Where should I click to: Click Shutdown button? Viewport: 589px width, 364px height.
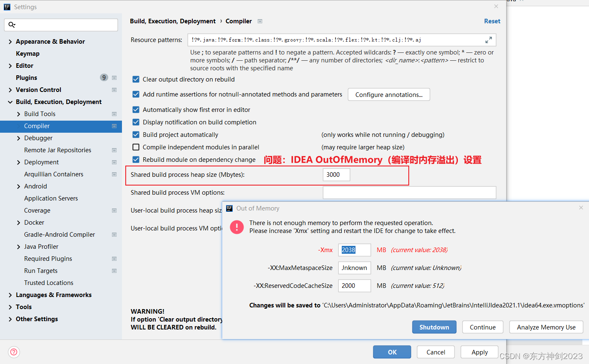click(x=434, y=327)
